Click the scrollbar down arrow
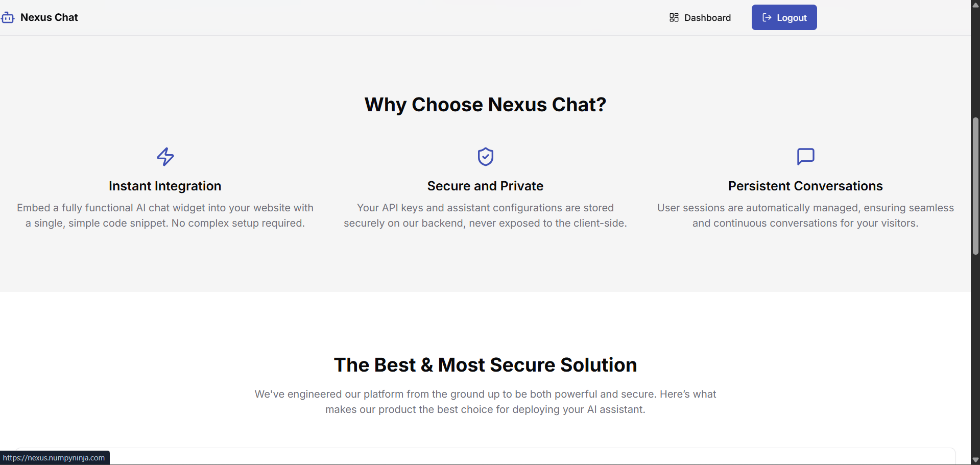This screenshot has height=465, width=980. [975, 460]
